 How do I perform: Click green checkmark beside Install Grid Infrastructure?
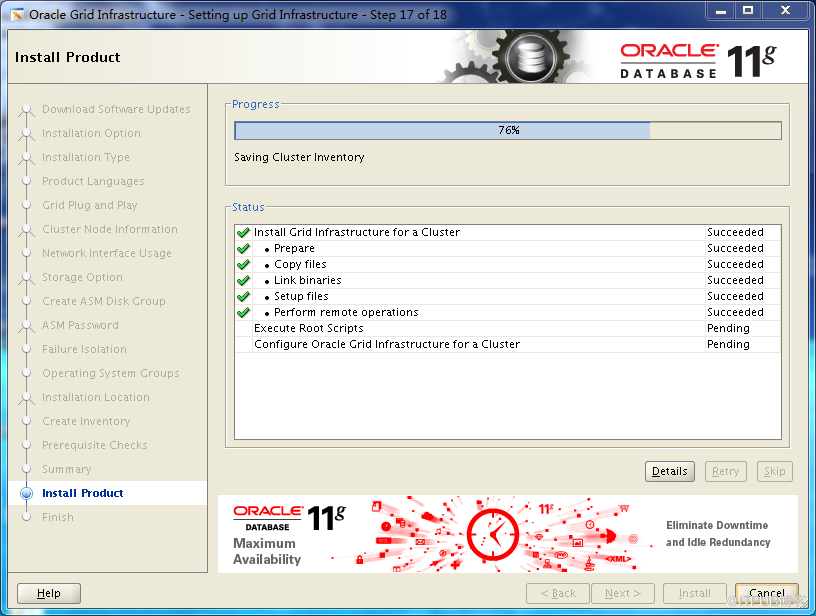click(x=243, y=232)
